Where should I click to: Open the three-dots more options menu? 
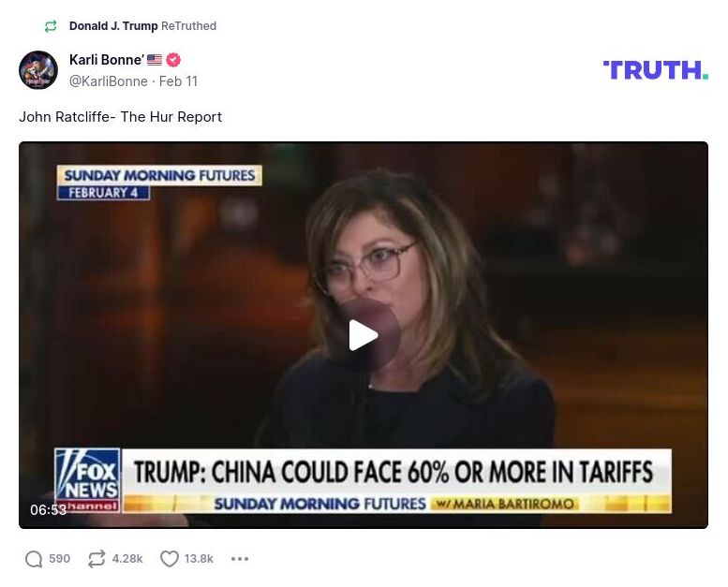tap(240, 559)
